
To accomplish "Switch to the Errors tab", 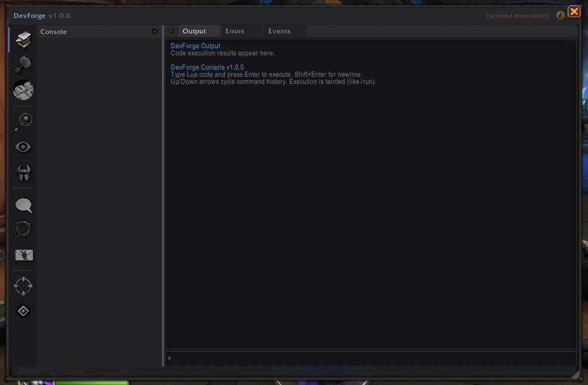I will [x=234, y=31].
